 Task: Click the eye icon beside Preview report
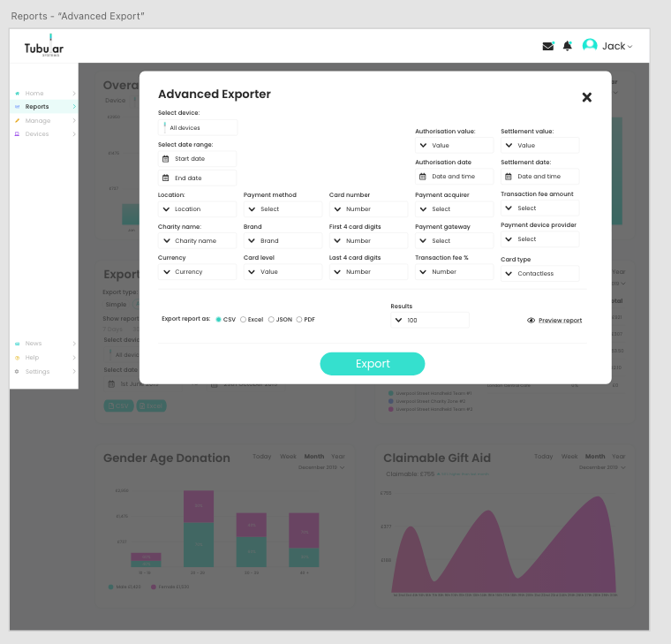531,321
